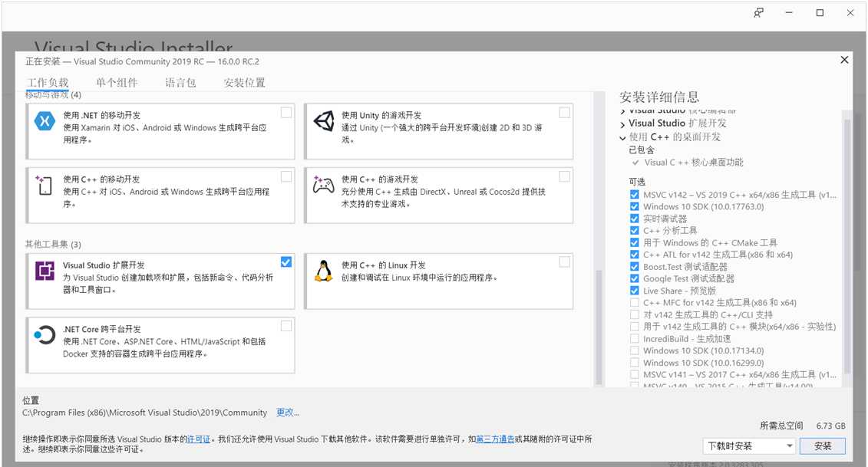Click the 6.73 GB required space value

830,426
